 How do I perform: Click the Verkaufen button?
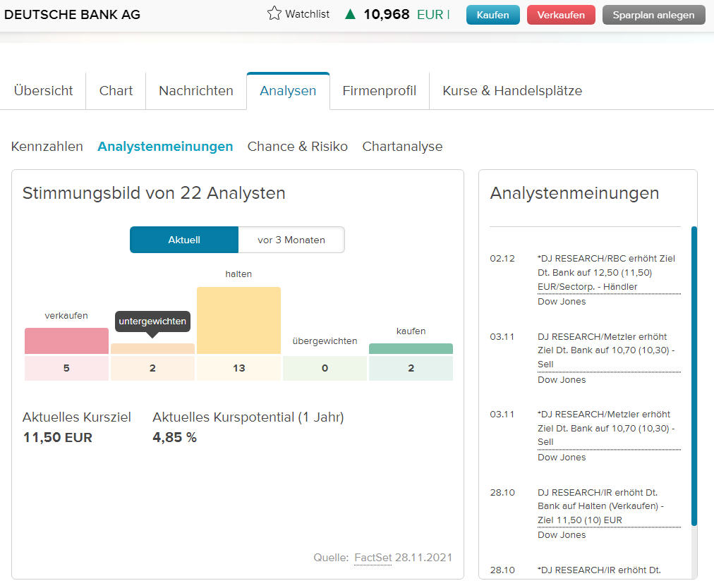(x=561, y=15)
